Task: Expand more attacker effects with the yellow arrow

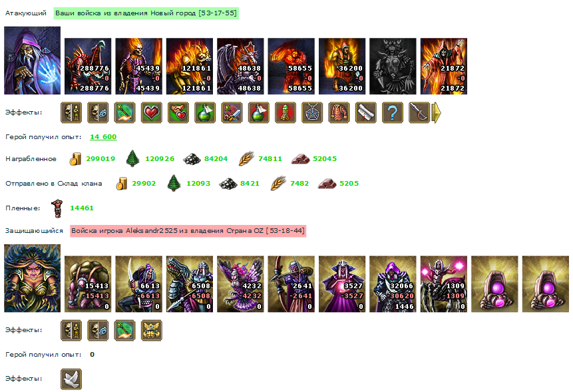Action: coord(437,112)
